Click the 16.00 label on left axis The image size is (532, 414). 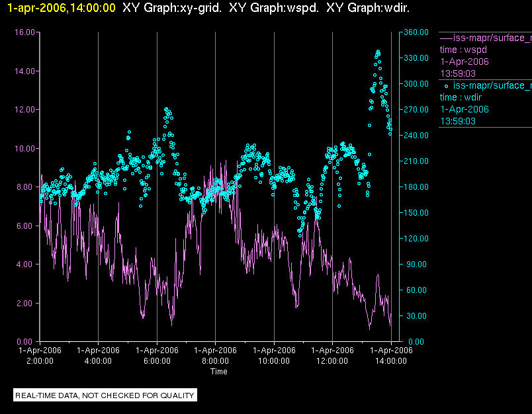(x=24, y=32)
